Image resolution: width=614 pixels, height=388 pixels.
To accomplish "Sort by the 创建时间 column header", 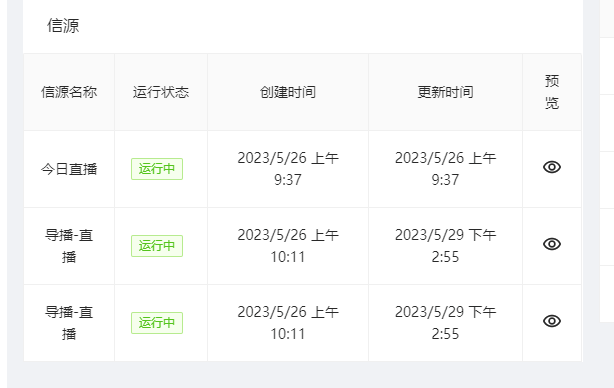I will tap(288, 92).
